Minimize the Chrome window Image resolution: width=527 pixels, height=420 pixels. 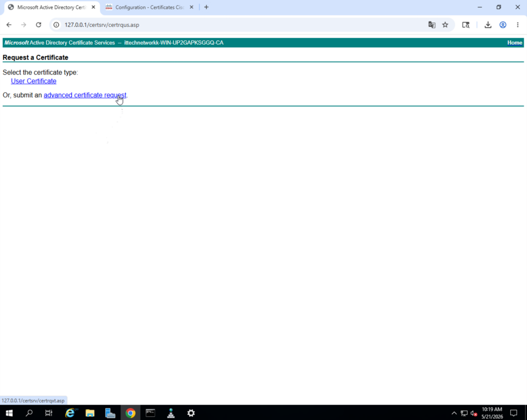[x=480, y=7]
